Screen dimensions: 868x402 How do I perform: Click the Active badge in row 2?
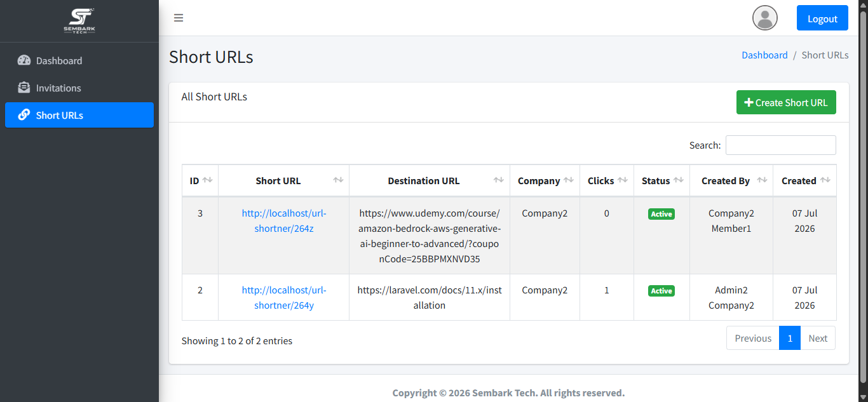(x=661, y=291)
